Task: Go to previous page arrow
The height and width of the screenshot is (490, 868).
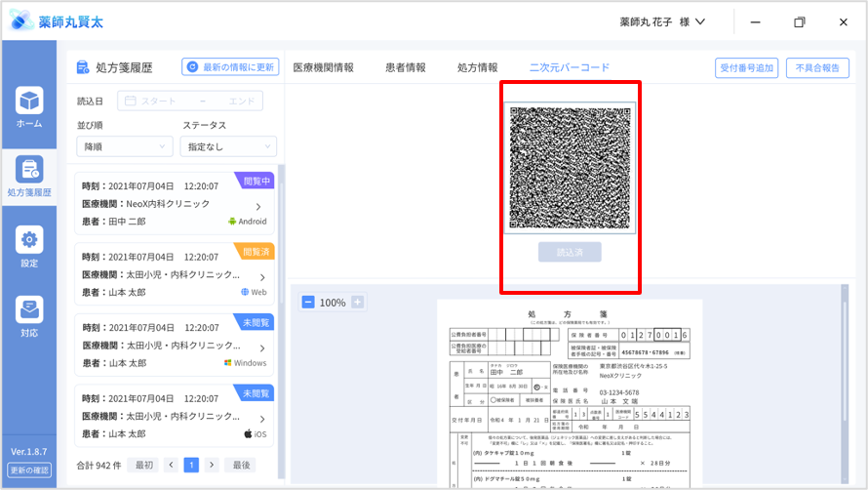Action: [x=171, y=465]
